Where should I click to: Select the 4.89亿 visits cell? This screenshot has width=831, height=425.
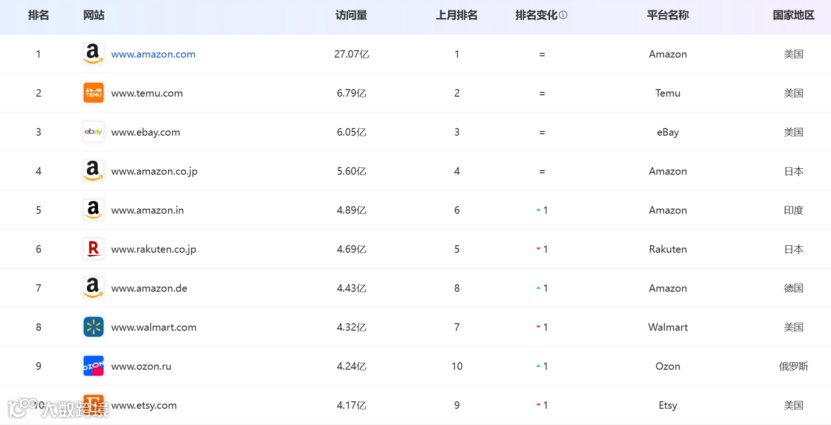point(351,210)
